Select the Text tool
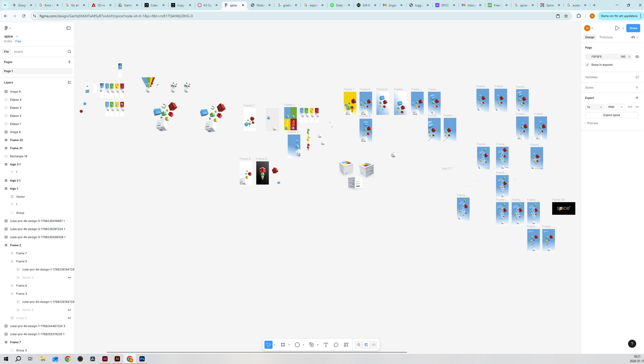Screen dimensions: 644x364 point(326,345)
